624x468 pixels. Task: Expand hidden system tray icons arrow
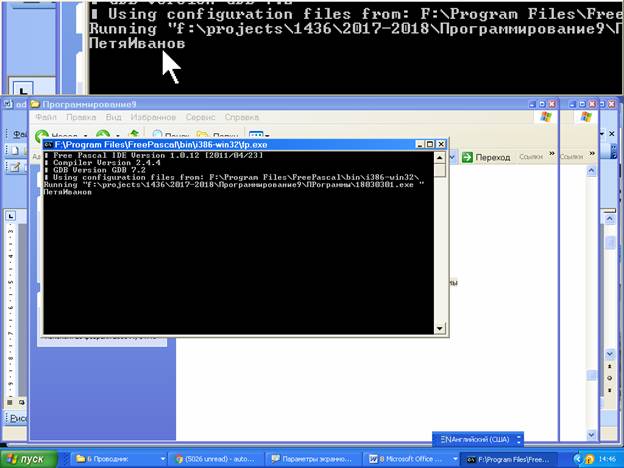(x=577, y=459)
